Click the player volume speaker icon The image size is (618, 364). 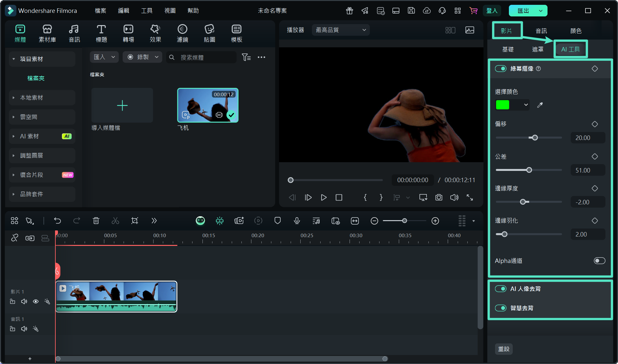click(x=454, y=197)
